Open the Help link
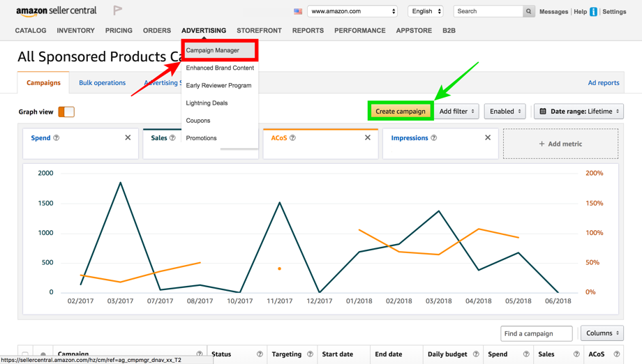This screenshot has width=642, height=364. pos(580,12)
